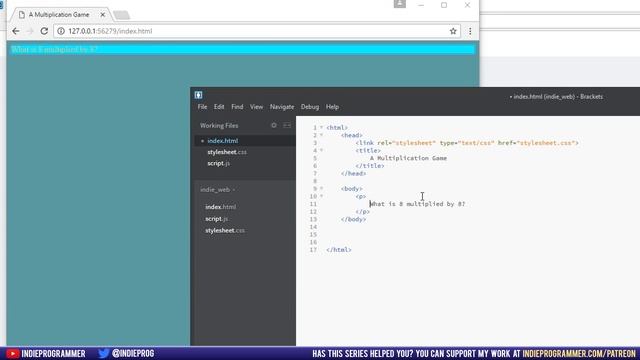Collapse the p tag fold on line 10
The height and width of the screenshot is (360, 640).
[321, 196]
